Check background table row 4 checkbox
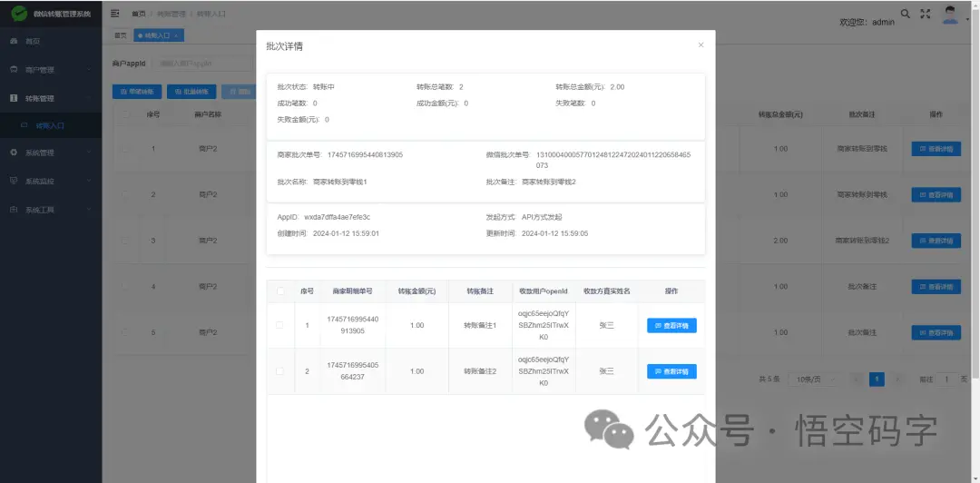Viewport: 980px width, 483px height. pyautogui.click(x=125, y=287)
